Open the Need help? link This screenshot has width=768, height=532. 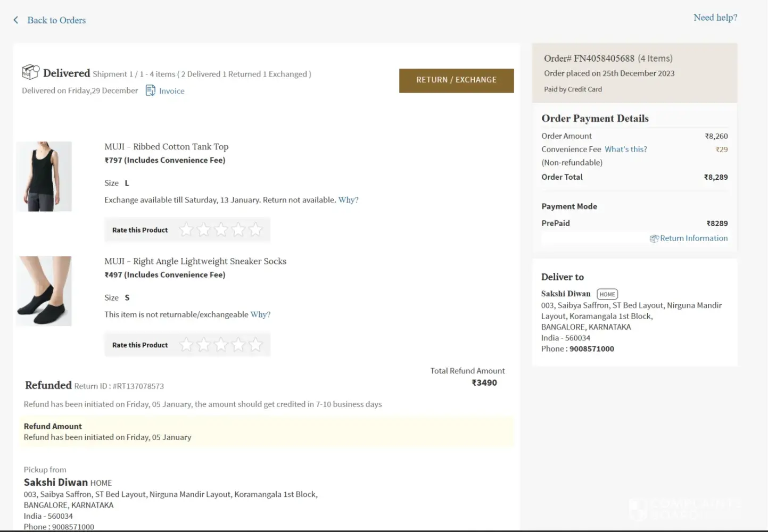(715, 18)
